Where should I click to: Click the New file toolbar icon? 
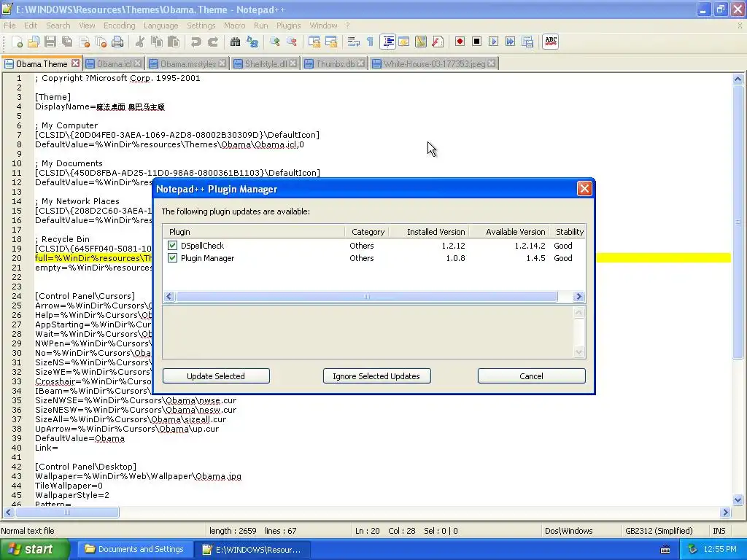pos(18,42)
